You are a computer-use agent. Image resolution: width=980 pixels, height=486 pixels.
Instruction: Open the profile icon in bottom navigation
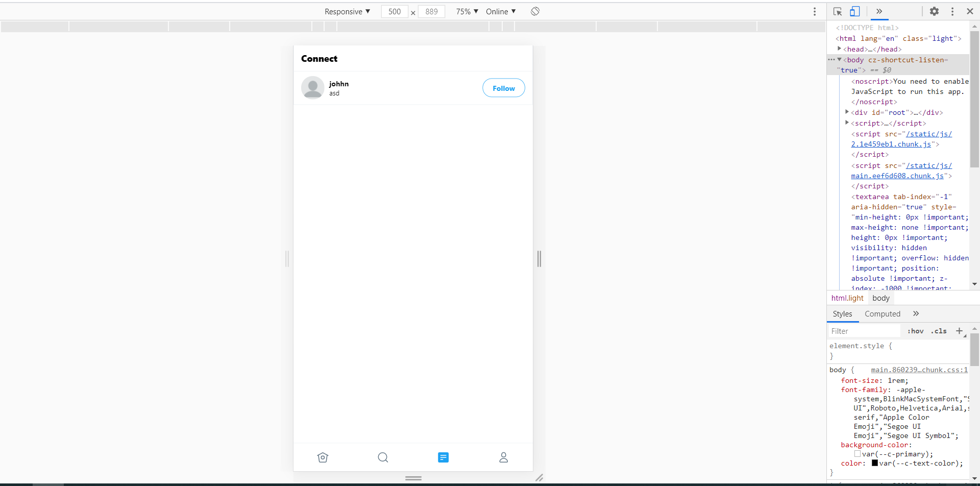(x=503, y=457)
